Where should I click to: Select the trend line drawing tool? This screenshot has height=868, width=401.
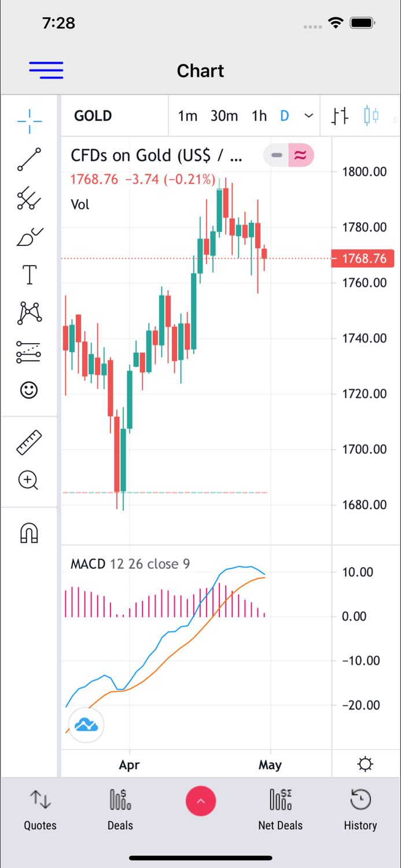pyautogui.click(x=29, y=160)
